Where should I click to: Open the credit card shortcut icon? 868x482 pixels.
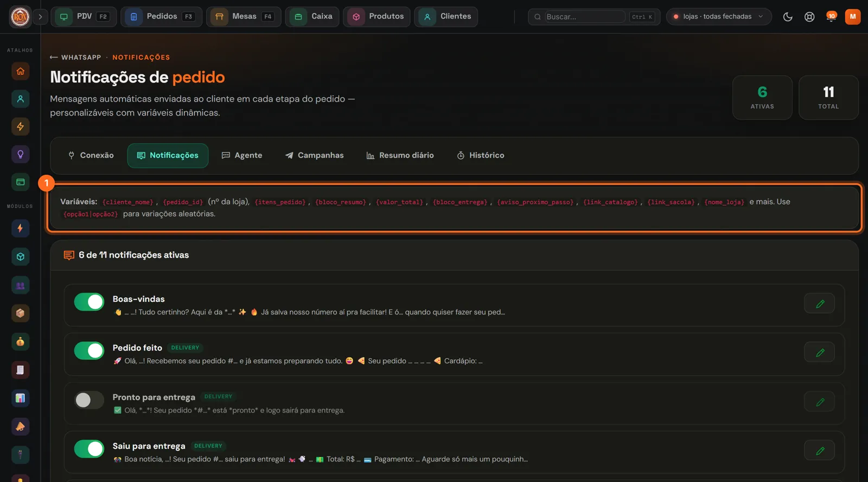tap(20, 182)
